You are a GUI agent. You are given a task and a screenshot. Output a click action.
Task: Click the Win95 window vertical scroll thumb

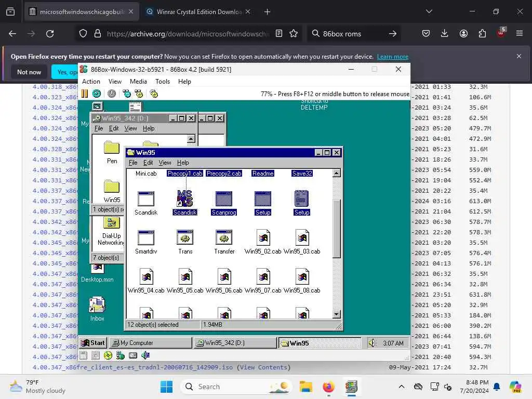[x=336, y=229]
